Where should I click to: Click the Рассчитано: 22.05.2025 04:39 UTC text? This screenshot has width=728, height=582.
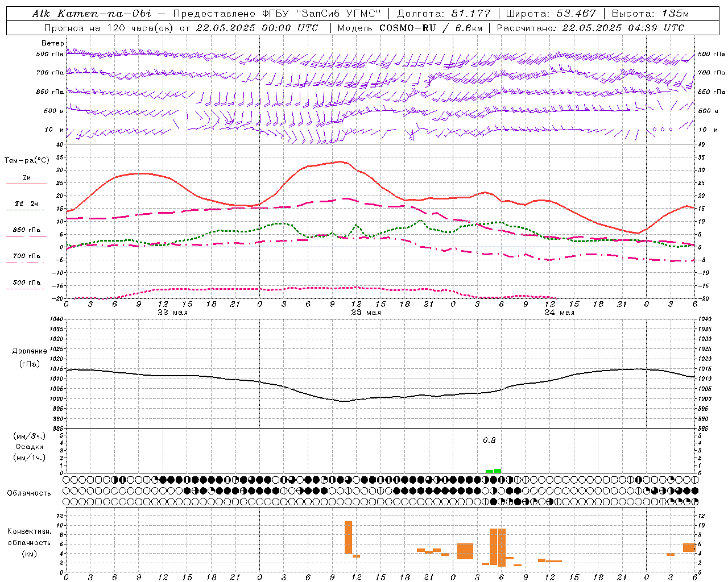(590, 28)
